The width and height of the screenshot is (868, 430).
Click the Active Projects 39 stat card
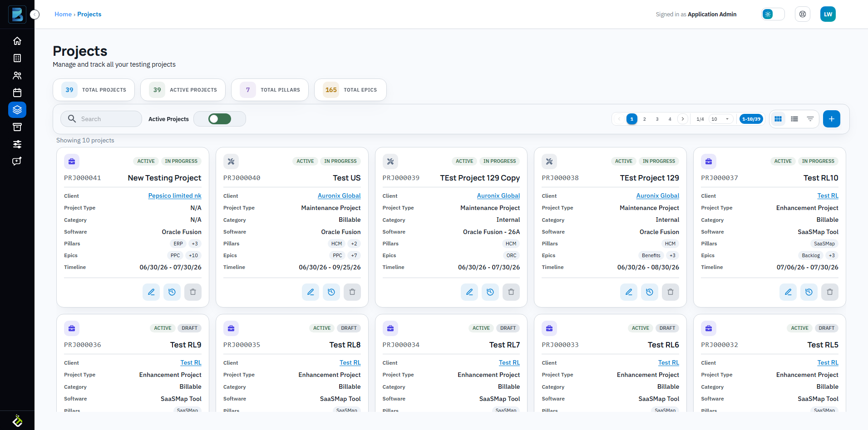click(183, 90)
